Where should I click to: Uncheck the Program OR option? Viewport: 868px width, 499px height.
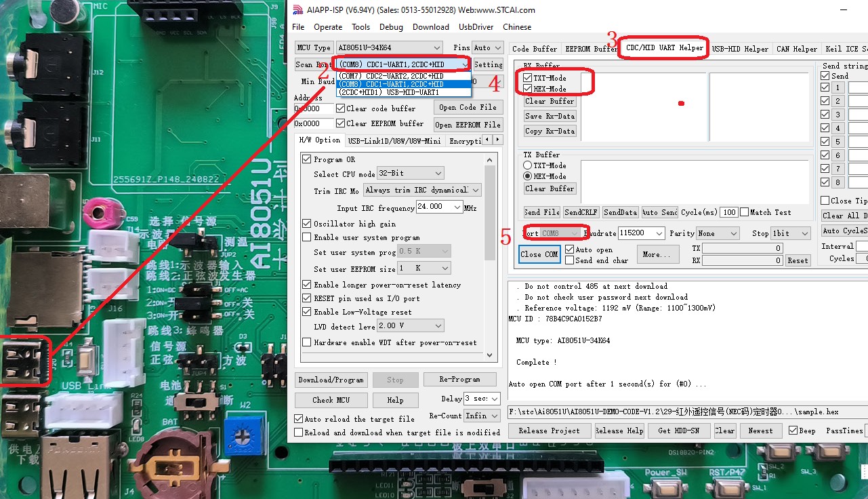(307, 159)
